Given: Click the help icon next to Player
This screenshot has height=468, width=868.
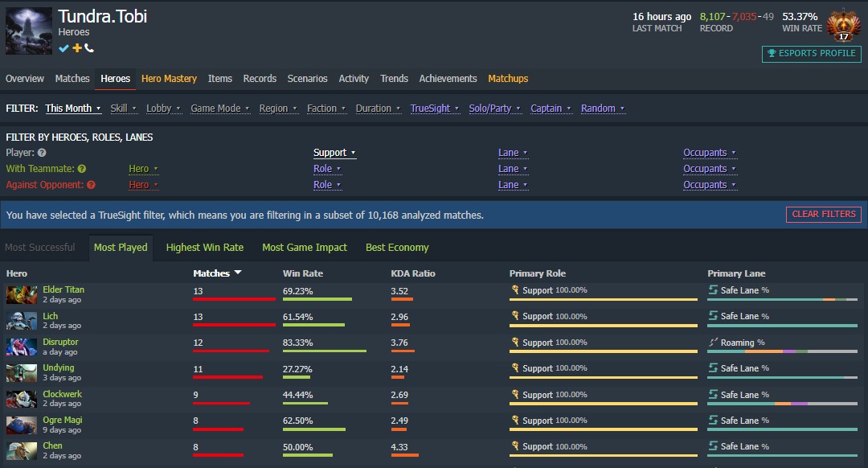Looking at the screenshot, I should [42, 153].
